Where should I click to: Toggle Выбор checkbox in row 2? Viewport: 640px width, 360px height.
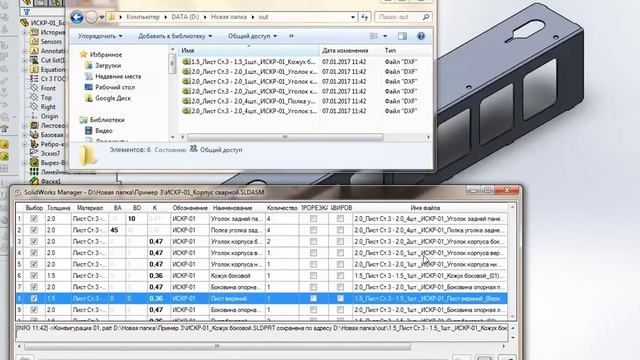(x=34, y=230)
